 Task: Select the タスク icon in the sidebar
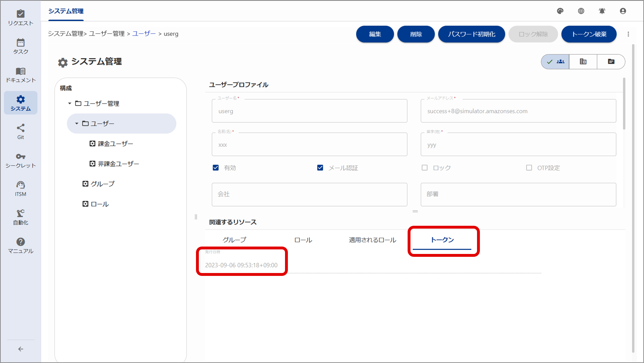click(x=20, y=46)
